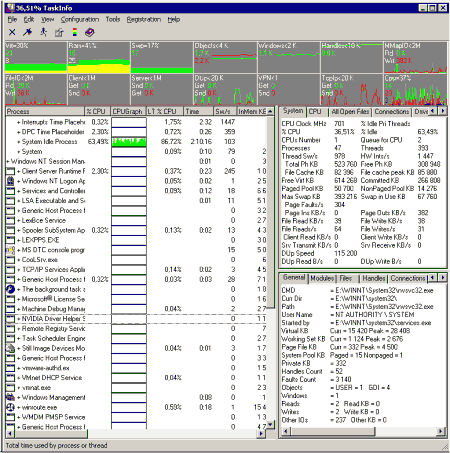Click the Windows NT Logon process icon
The image size is (450, 453).
[x=10, y=181]
